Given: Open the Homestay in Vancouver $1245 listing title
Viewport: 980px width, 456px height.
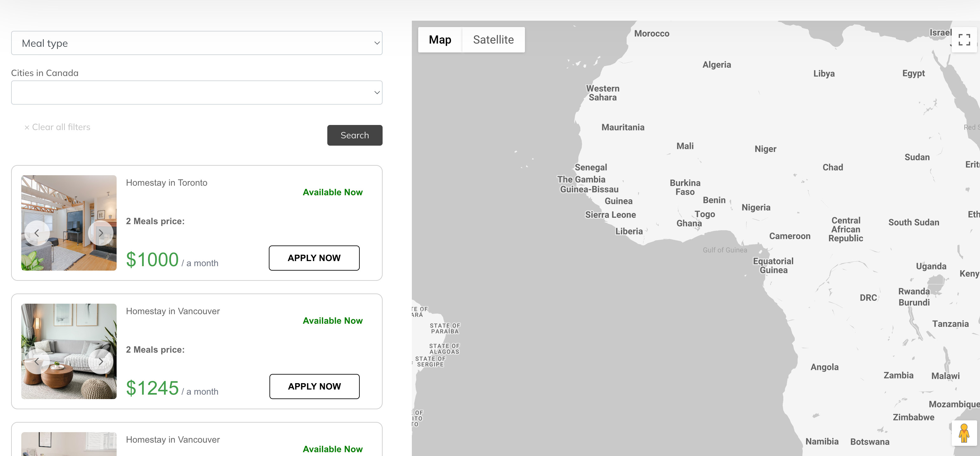Looking at the screenshot, I should click(x=173, y=311).
